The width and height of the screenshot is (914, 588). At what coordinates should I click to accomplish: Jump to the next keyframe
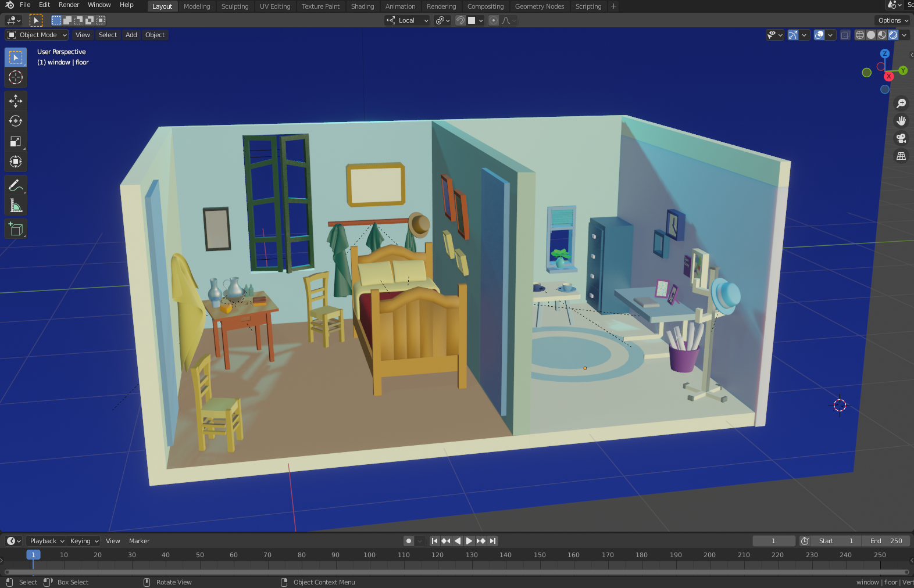pos(481,541)
